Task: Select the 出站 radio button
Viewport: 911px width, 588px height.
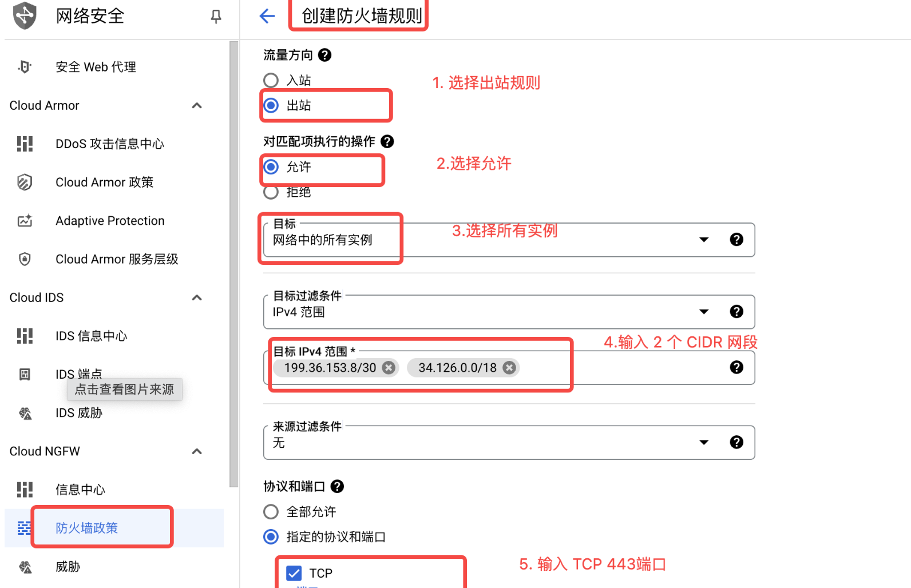Action: tap(271, 105)
